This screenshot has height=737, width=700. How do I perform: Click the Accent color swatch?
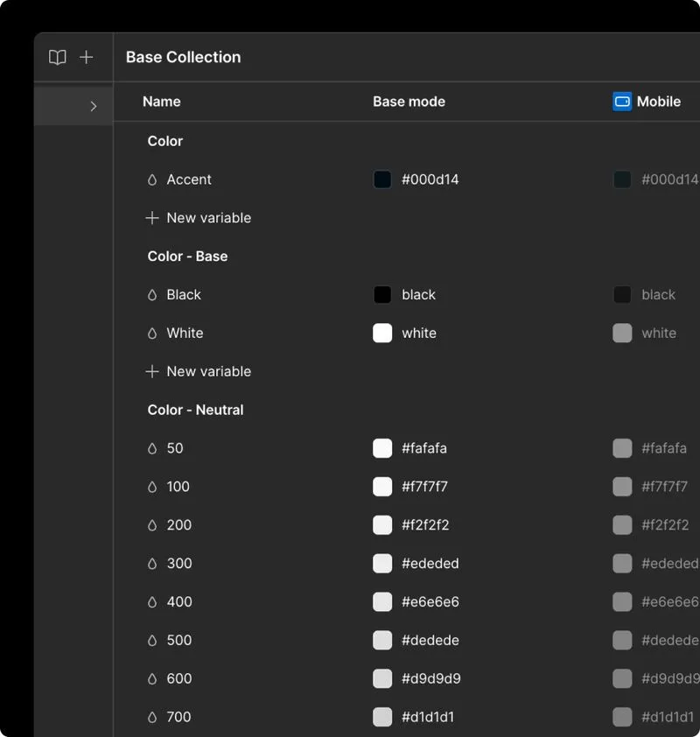pos(382,179)
